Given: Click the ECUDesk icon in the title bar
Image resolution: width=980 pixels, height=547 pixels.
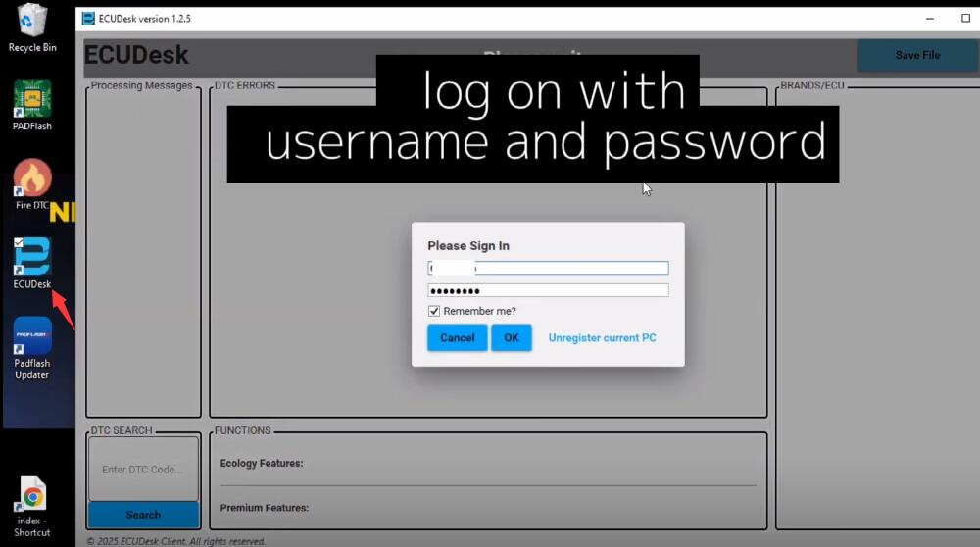Looking at the screenshot, I should coord(88,18).
